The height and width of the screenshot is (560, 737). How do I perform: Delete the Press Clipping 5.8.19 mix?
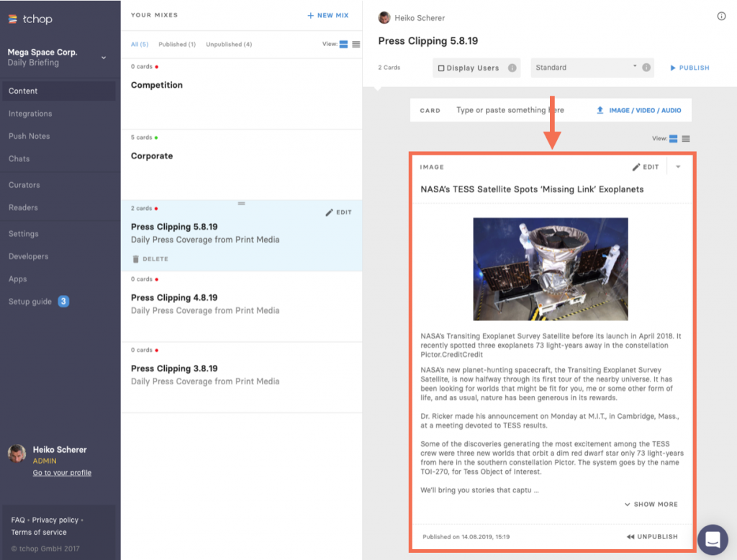coord(150,259)
